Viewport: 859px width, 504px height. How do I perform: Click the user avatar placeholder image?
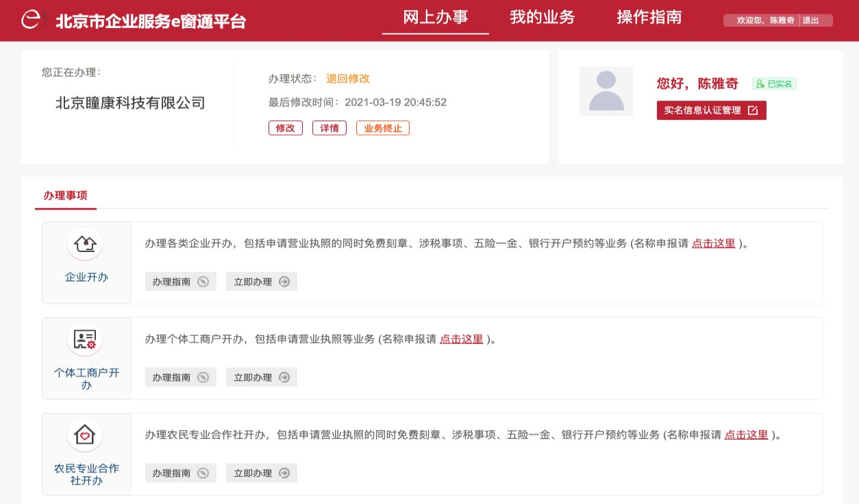click(606, 91)
